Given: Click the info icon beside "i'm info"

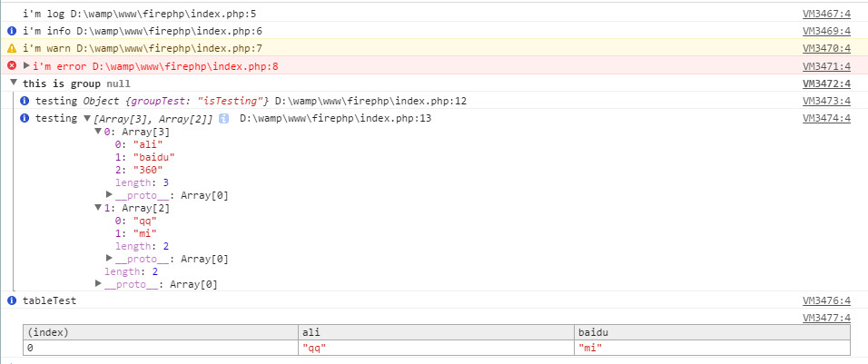Looking at the screenshot, I should point(12,31).
